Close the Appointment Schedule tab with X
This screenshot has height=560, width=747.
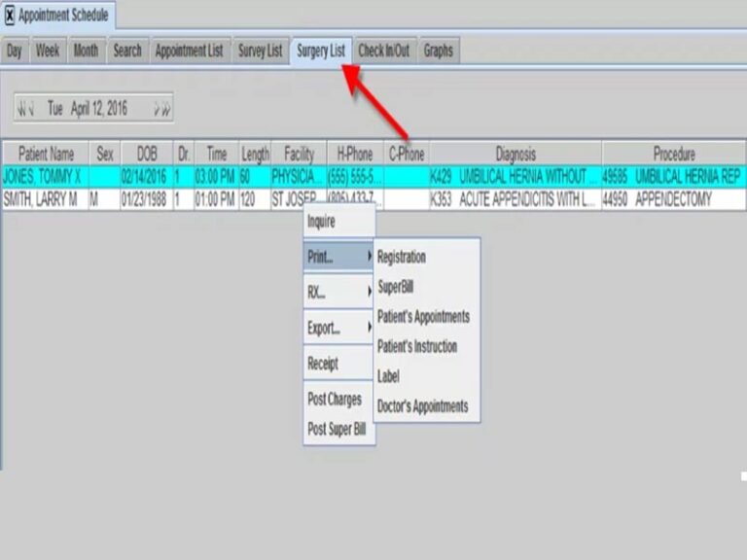click(x=10, y=16)
